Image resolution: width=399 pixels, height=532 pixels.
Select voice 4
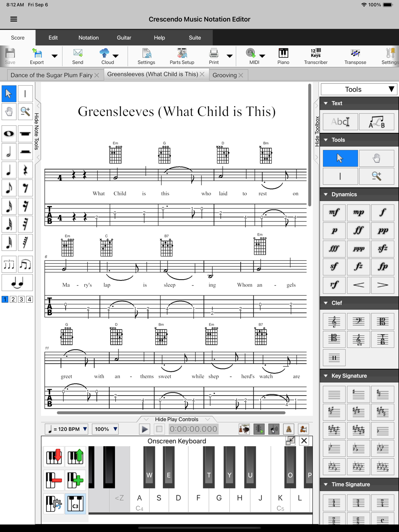pyautogui.click(x=30, y=299)
